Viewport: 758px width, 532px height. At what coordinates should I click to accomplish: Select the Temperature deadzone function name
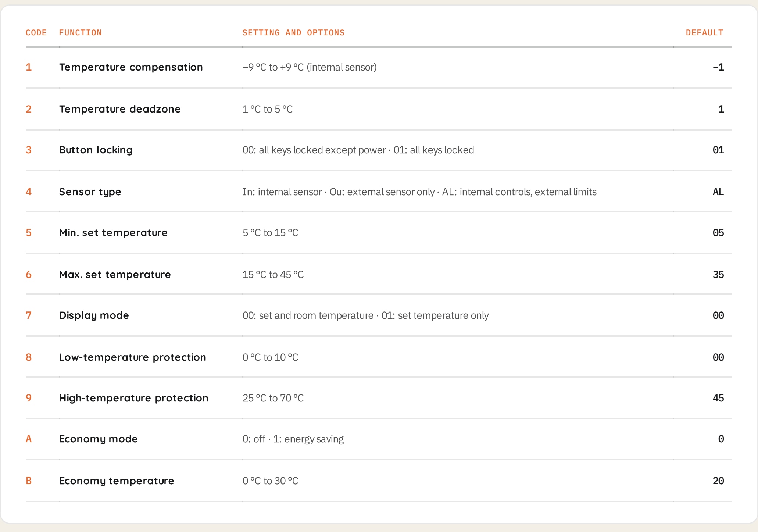pos(120,109)
